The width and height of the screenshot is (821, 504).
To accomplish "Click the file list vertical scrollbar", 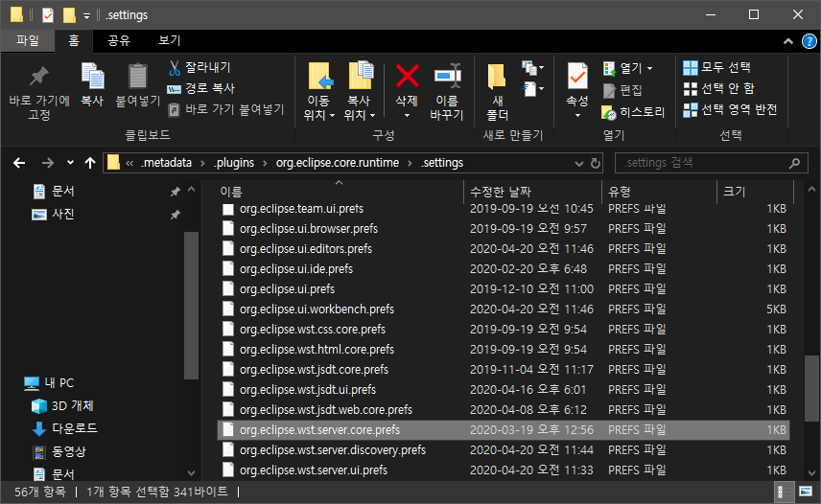I will click(811, 387).
